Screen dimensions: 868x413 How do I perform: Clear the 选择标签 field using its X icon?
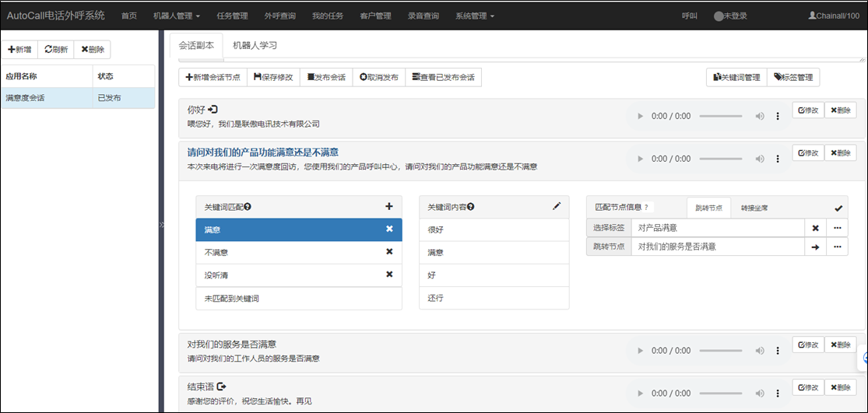click(x=815, y=228)
